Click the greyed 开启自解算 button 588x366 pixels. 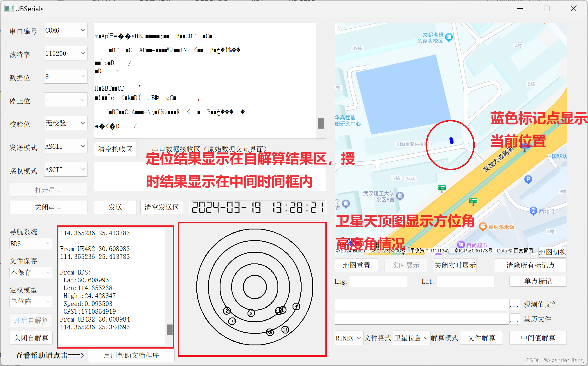point(31,320)
